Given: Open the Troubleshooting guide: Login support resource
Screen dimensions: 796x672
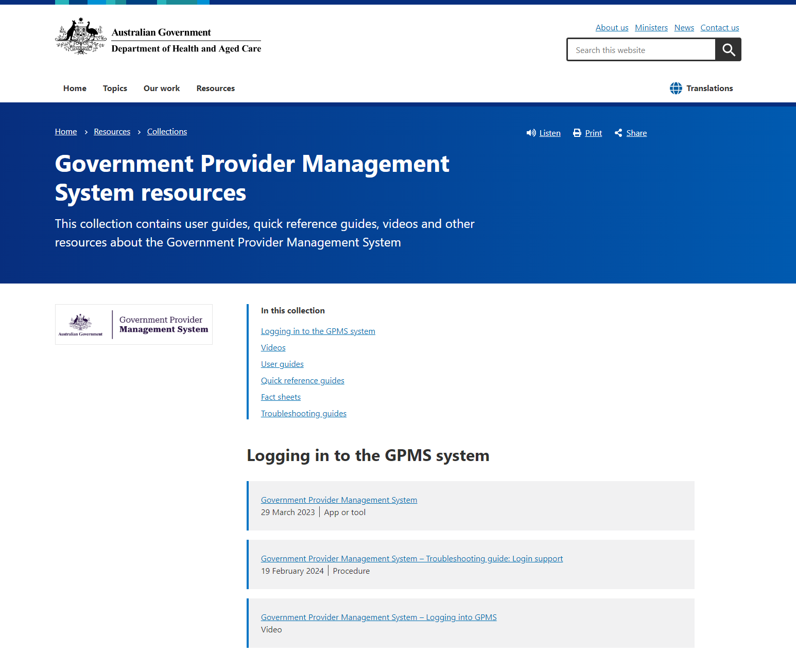Looking at the screenshot, I should tap(411, 558).
